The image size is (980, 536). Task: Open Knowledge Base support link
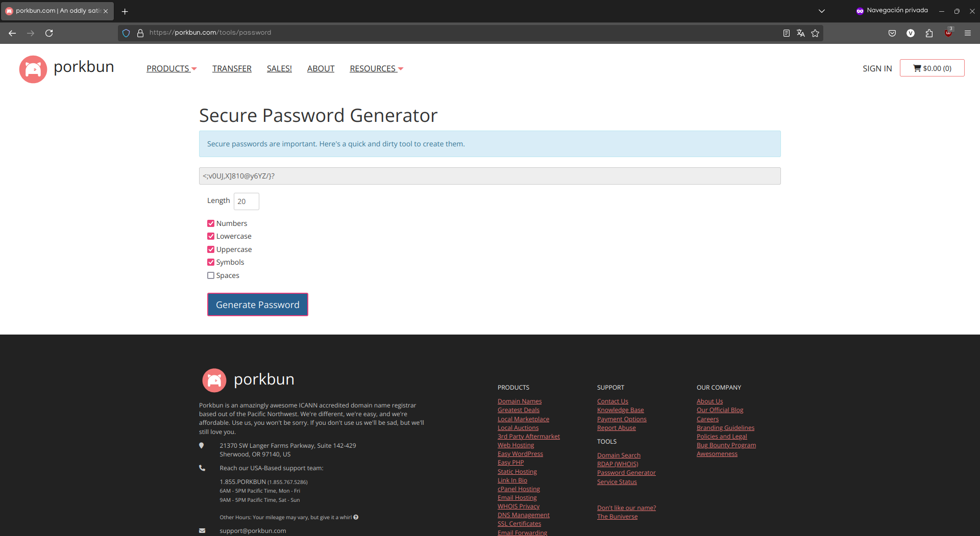620,410
